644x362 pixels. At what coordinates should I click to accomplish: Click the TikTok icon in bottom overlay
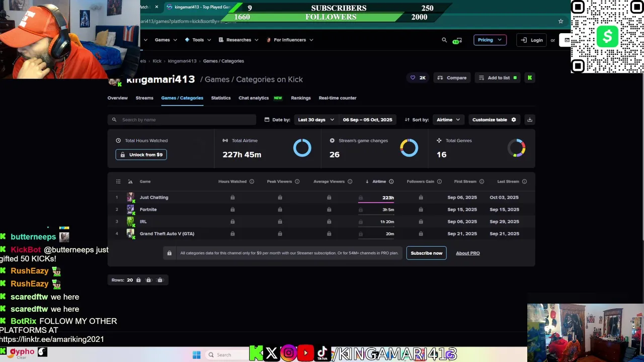coord(322,353)
